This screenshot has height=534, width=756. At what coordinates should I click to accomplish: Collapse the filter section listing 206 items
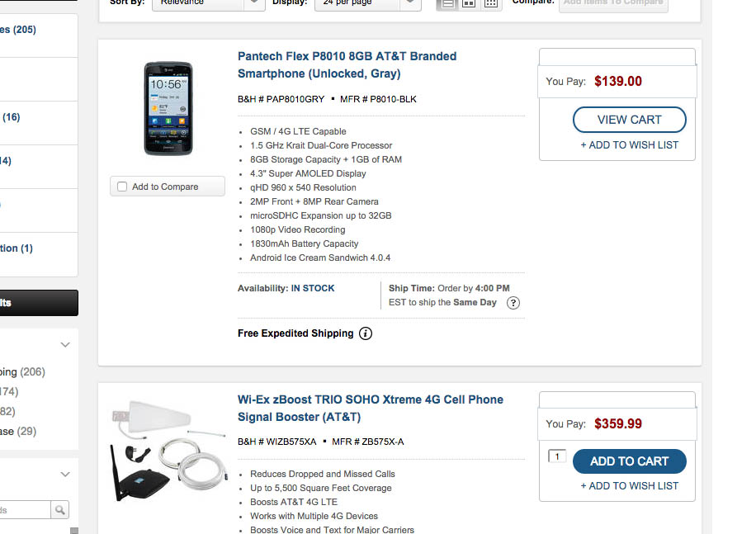pos(65,345)
